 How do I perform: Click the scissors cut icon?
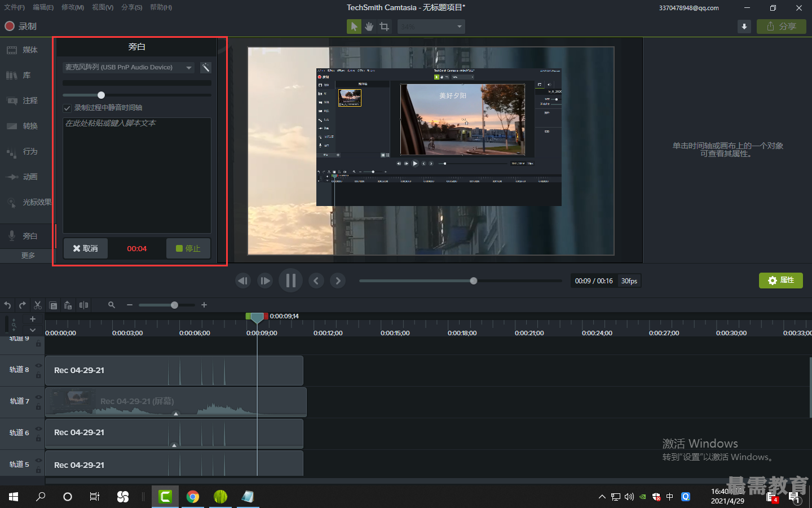point(38,305)
